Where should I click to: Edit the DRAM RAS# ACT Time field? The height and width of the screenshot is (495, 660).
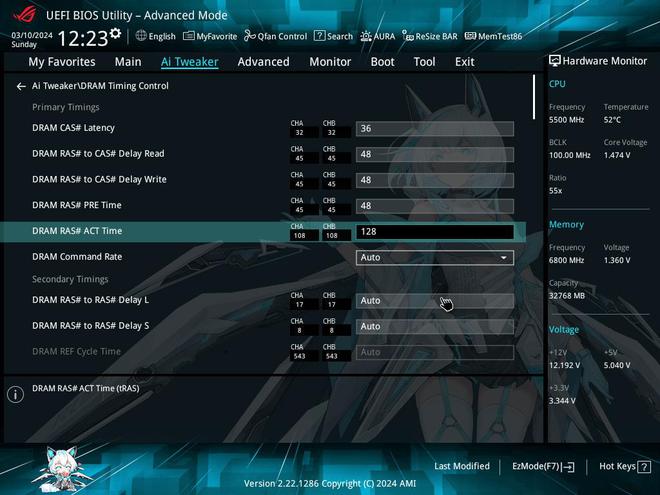[435, 232]
